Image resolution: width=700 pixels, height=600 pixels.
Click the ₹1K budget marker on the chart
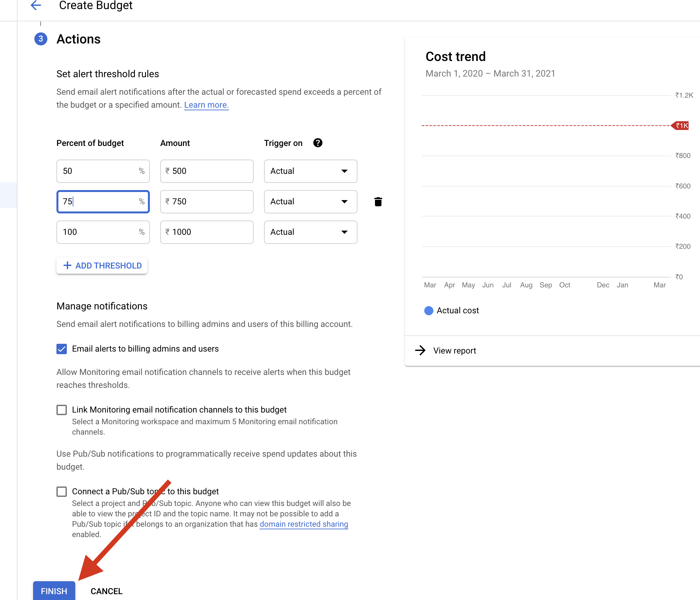coord(680,126)
